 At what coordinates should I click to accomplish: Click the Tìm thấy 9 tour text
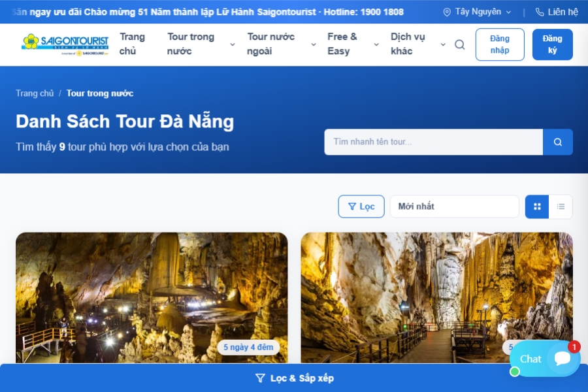(122, 146)
